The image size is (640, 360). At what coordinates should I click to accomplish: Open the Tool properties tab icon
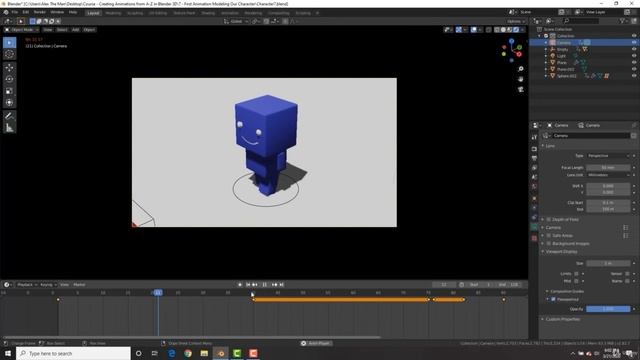(534, 138)
